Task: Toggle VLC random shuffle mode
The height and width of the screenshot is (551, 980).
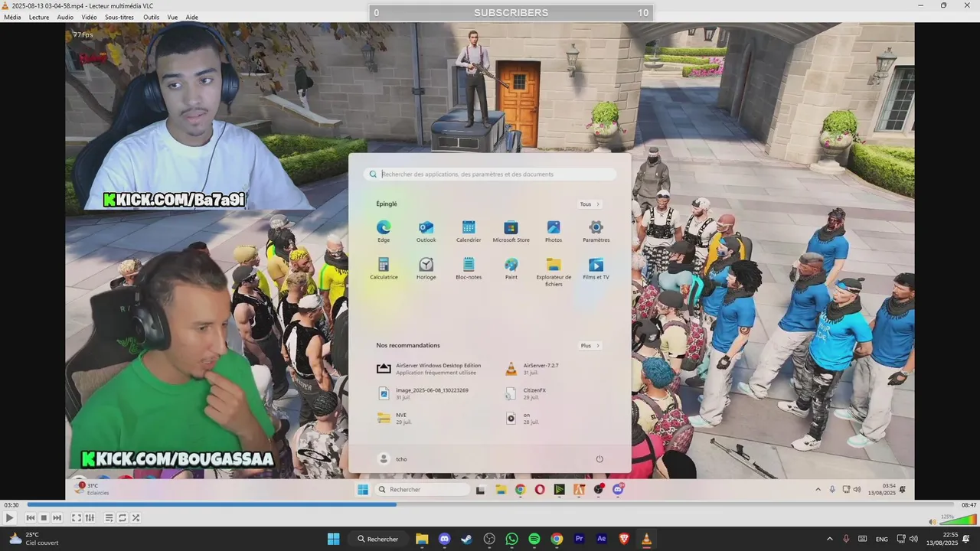Action: click(136, 518)
